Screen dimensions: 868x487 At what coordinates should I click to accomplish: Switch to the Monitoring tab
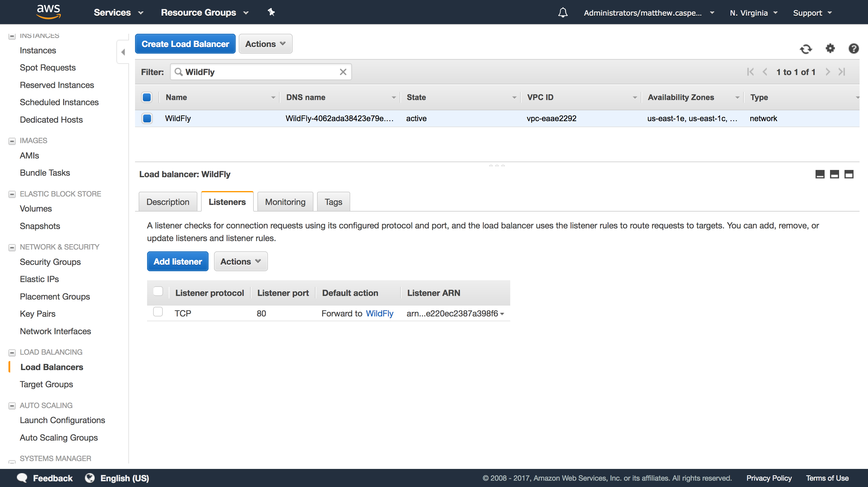(285, 202)
